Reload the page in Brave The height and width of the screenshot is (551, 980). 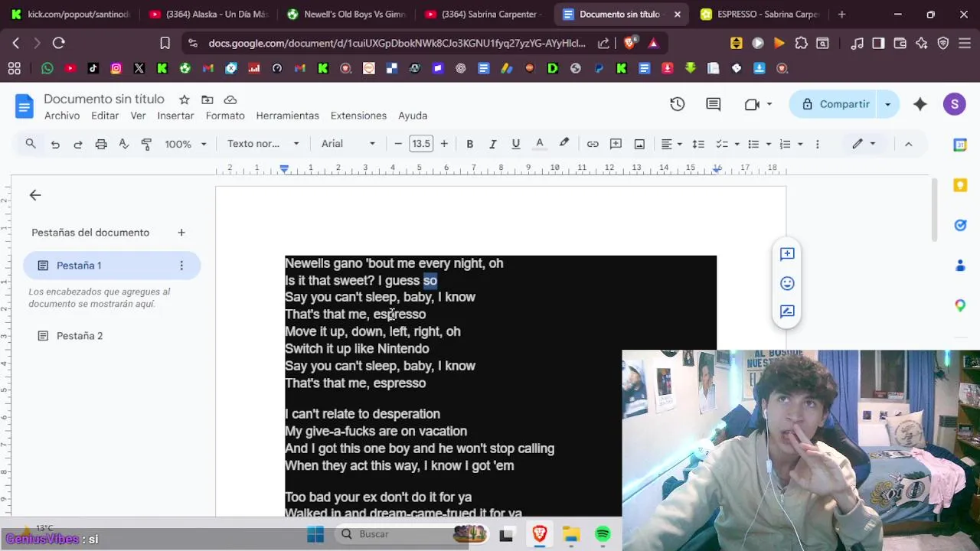[x=59, y=44]
